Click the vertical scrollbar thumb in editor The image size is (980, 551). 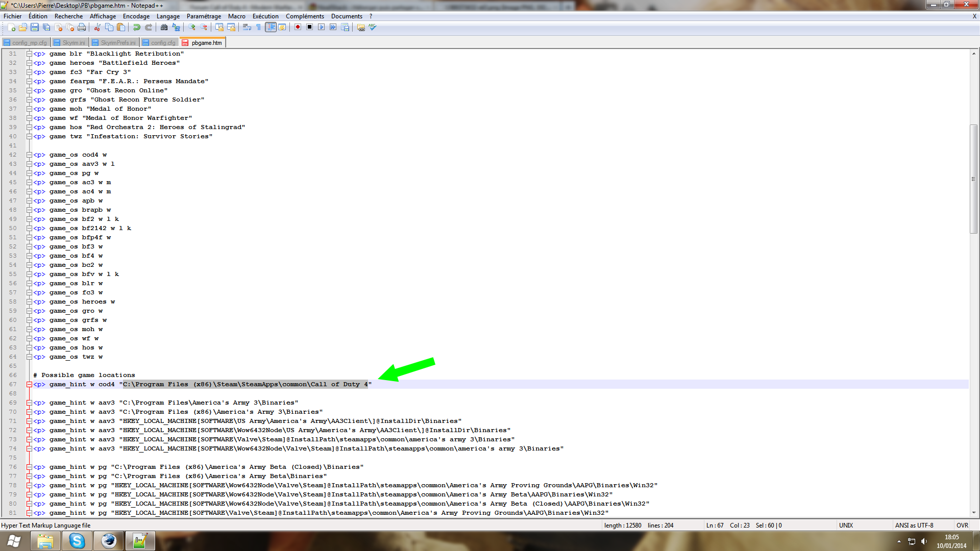click(x=973, y=179)
